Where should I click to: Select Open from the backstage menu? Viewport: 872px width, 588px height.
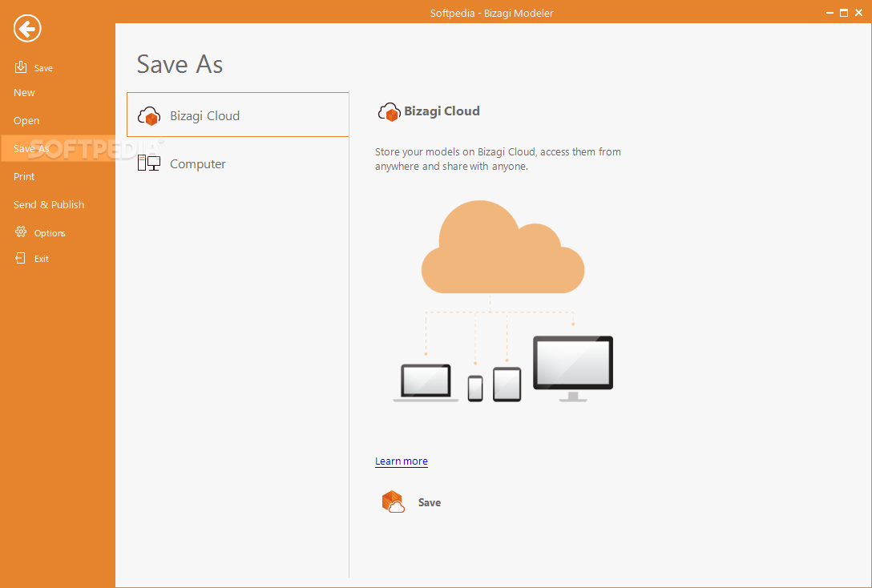(x=26, y=120)
